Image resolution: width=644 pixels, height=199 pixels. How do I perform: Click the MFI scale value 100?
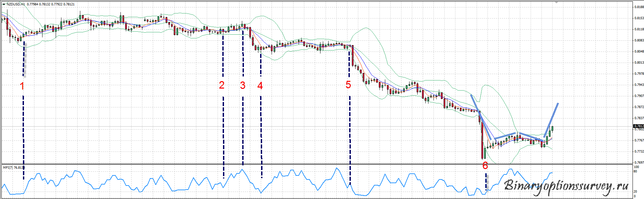tap(637, 167)
